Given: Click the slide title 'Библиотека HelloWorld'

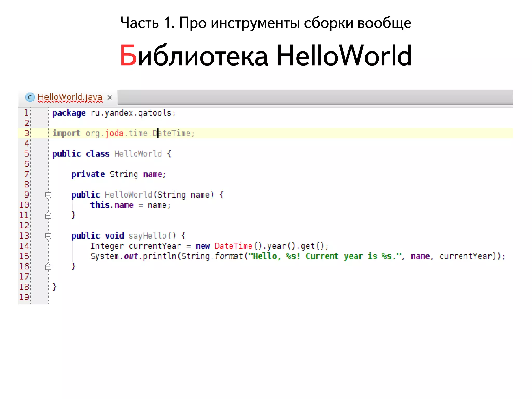Looking at the screenshot, I should coord(266,55).
